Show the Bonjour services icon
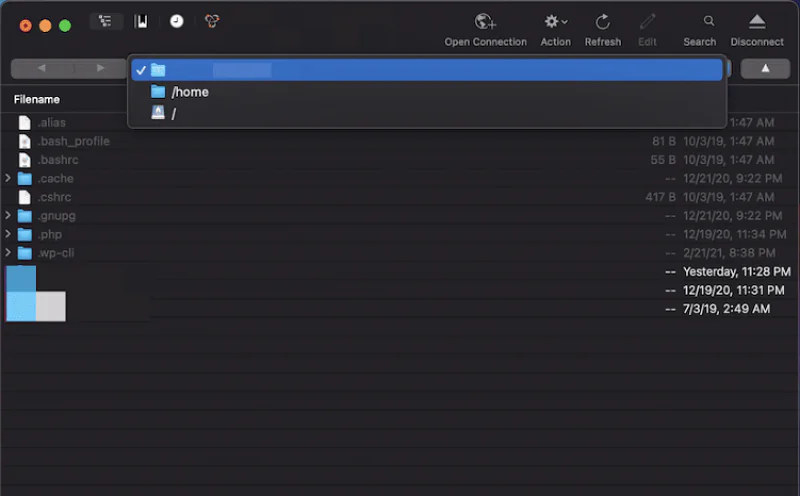 coord(212,21)
